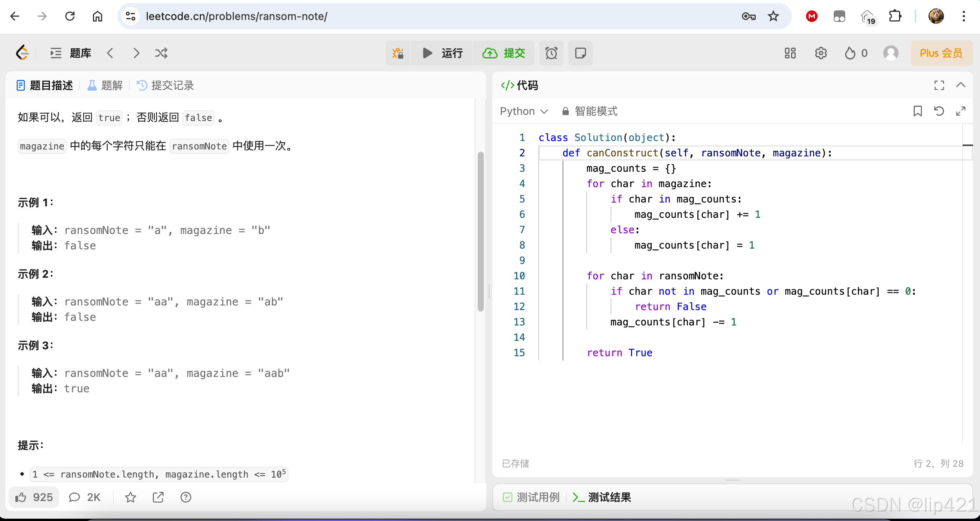The width and height of the screenshot is (980, 521).
Task: Open the layout grid icon
Action: coord(790,53)
